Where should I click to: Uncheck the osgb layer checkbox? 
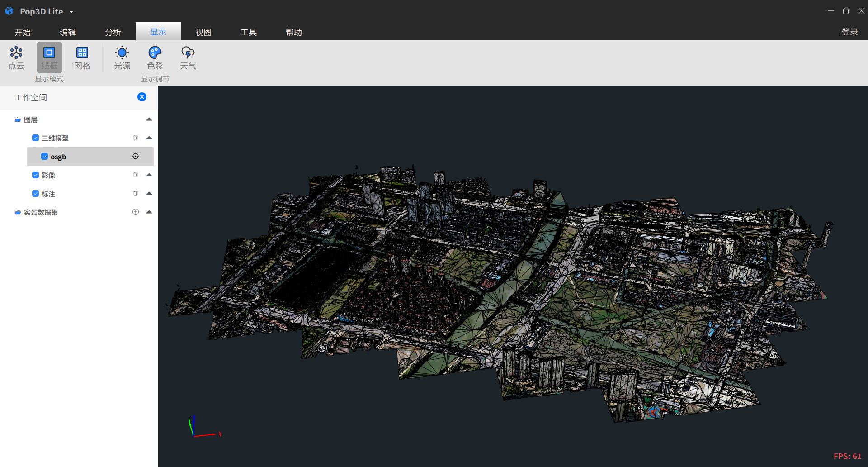pyautogui.click(x=44, y=156)
